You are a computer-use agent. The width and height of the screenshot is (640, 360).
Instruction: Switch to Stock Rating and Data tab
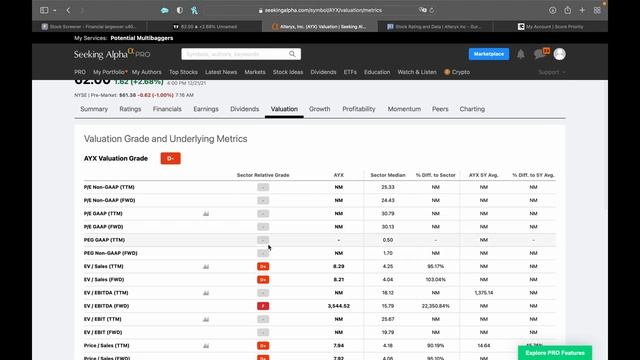point(435,27)
